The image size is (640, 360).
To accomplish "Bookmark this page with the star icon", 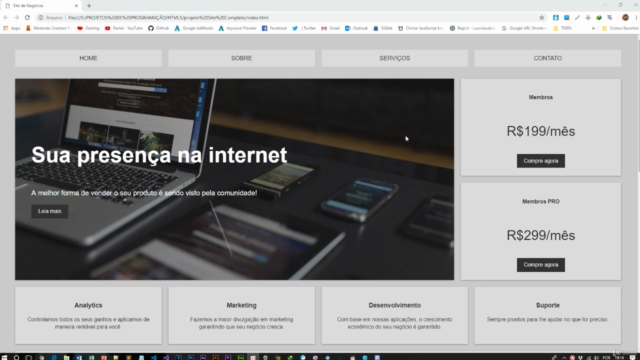I will 542,18.
